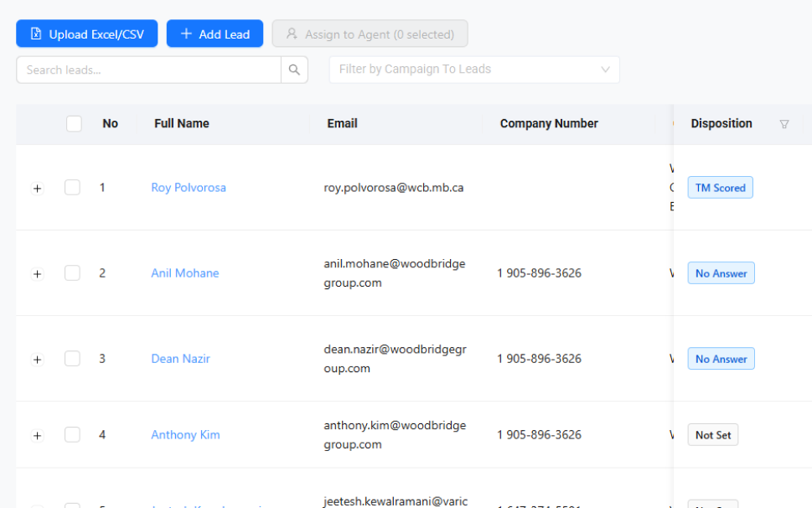Open Anthony Kim lead profile link
Image resolution: width=812 pixels, height=508 pixels.
[x=185, y=435]
